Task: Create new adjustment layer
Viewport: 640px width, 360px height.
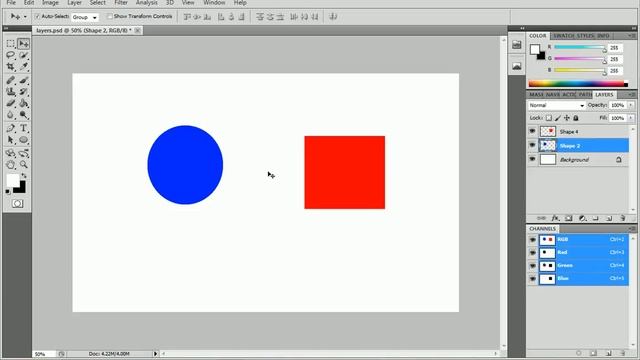Action: click(x=582, y=218)
